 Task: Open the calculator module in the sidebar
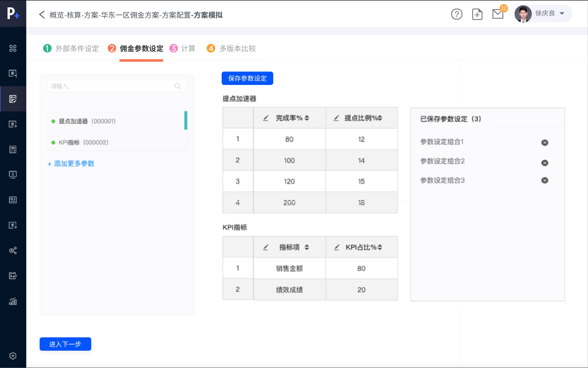[x=13, y=149]
